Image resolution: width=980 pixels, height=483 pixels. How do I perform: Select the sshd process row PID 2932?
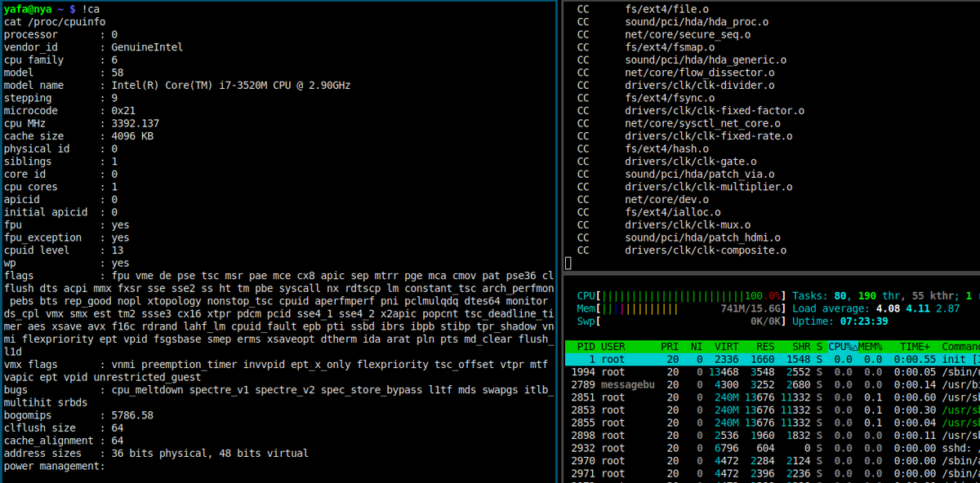[x=772, y=449]
